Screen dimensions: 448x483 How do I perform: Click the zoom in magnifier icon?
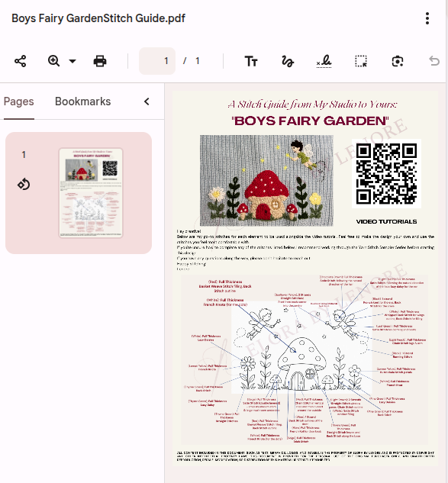point(53,61)
